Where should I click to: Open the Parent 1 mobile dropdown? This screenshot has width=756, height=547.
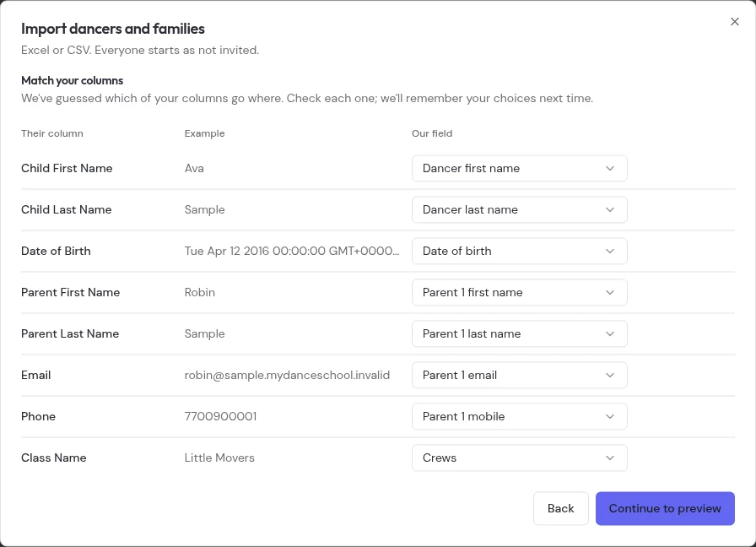pyautogui.click(x=519, y=417)
